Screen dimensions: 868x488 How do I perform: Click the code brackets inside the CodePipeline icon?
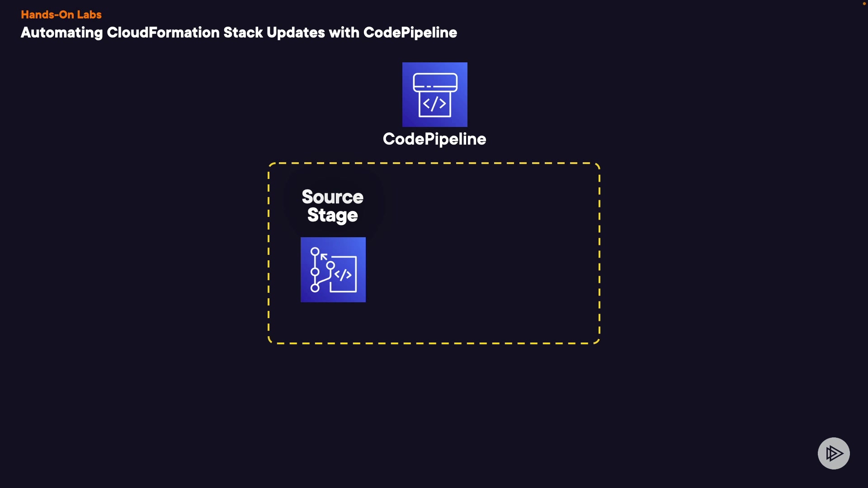pos(434,104)
